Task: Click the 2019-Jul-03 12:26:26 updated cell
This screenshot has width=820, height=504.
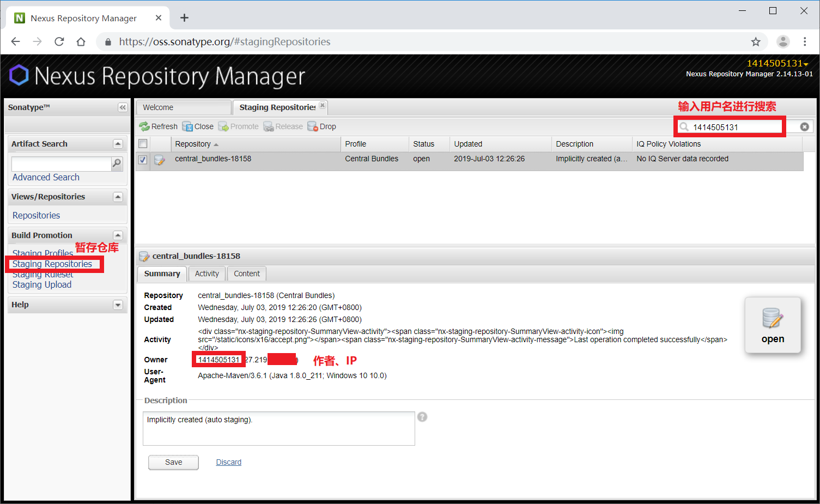Action: click(x=489, y=159)
